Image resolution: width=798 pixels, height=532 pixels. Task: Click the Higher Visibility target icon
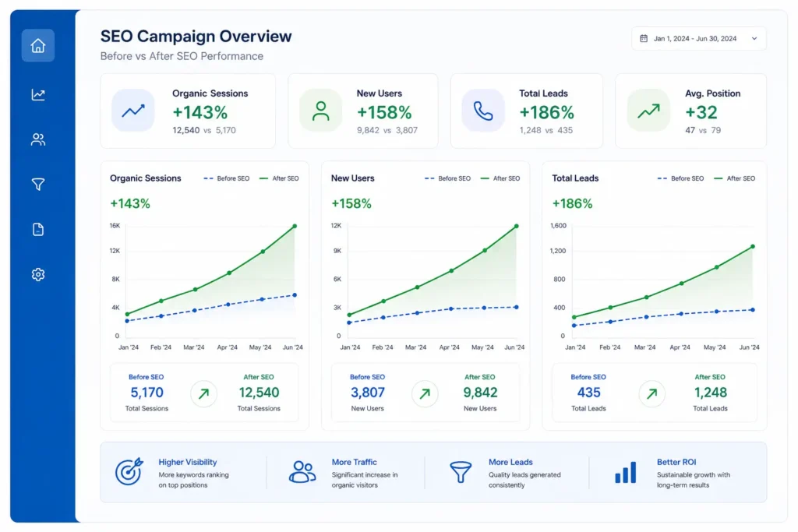pyautogui.click(x=129, y=471)
